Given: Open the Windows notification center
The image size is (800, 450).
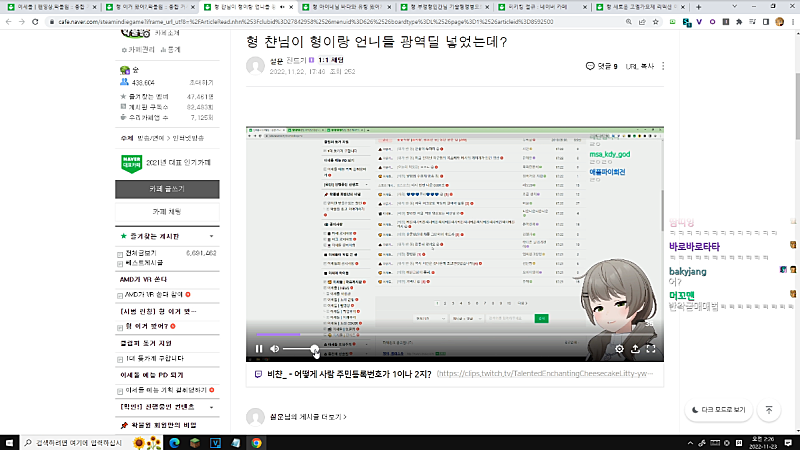Looking at the screenshot, I should tap(788, 443).
